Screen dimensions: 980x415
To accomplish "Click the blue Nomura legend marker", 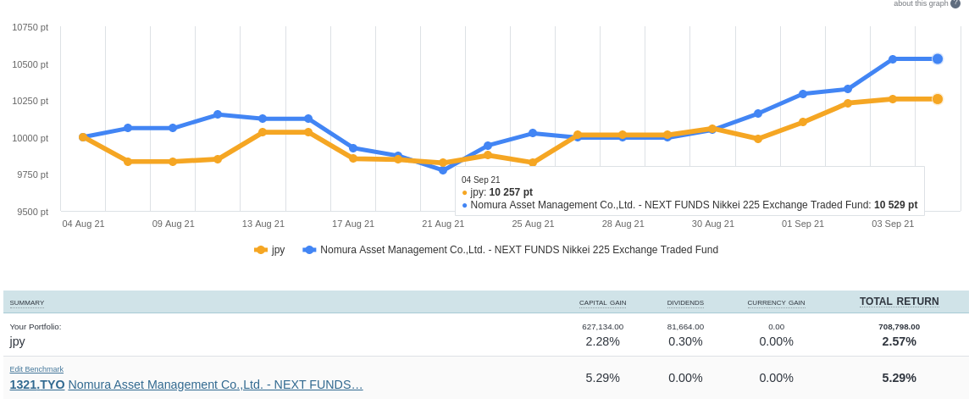I will coord(309,250).
